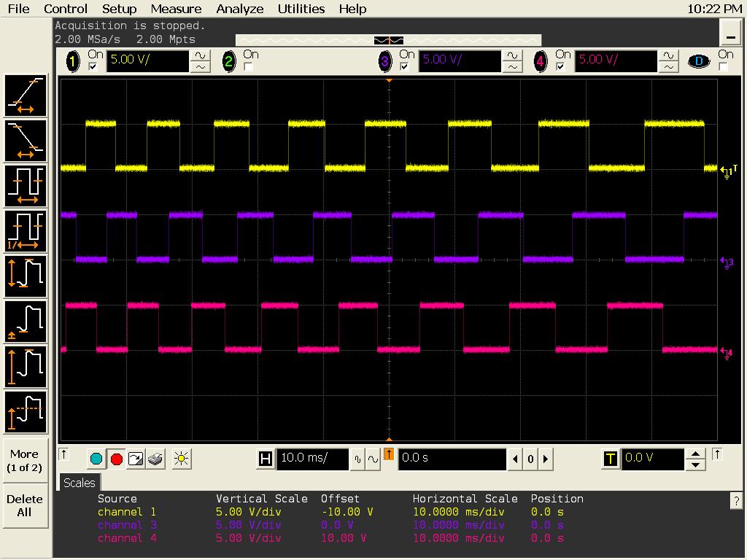Click the waveform intensity sun icon

tap(181, 459)
